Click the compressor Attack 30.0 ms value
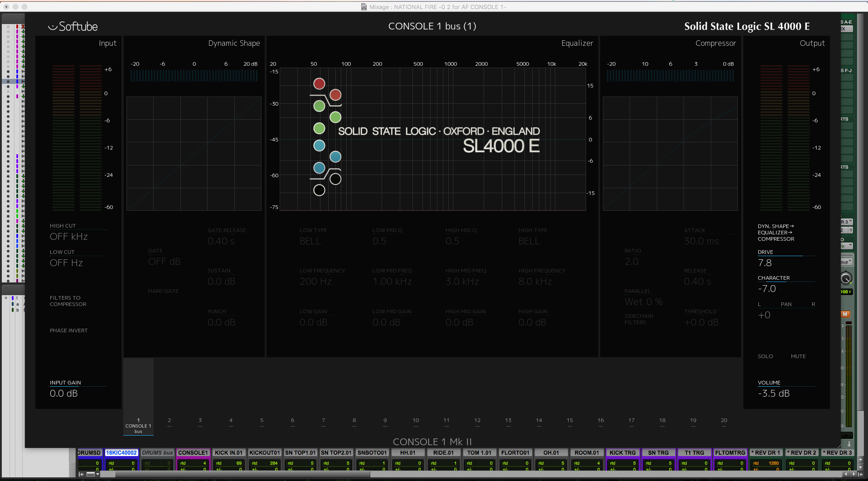This screenshot has width=868, height=481. point(701,241)
